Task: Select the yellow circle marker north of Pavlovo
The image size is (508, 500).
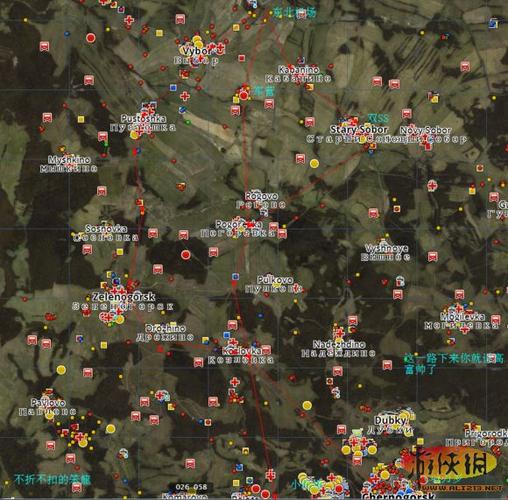Action: point(61,370)
